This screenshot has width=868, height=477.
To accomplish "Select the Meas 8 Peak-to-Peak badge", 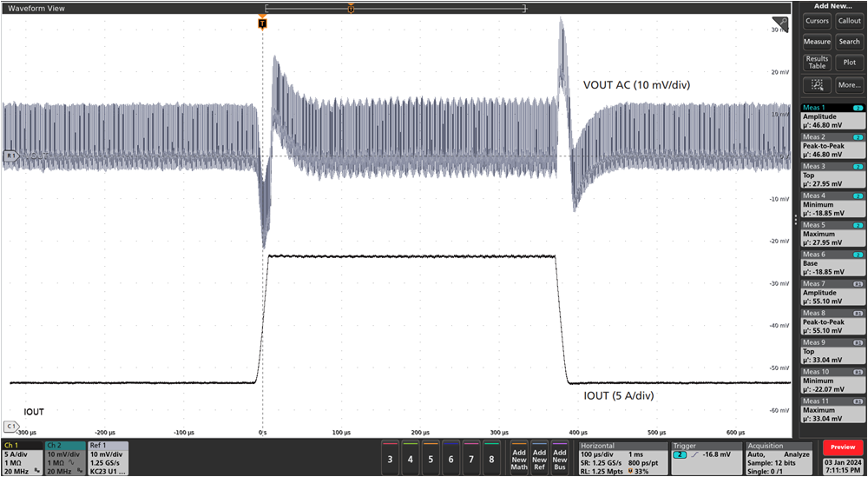I will [832, 322].
